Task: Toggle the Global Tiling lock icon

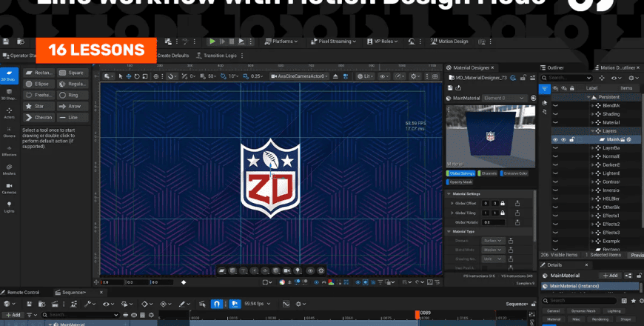Action: 503,213
